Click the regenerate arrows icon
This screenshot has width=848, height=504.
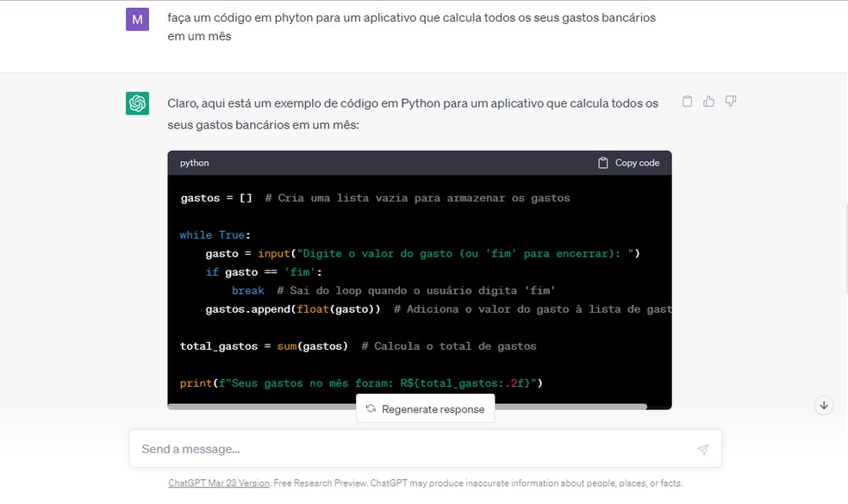pyautogui.click(x=371, y=408)
